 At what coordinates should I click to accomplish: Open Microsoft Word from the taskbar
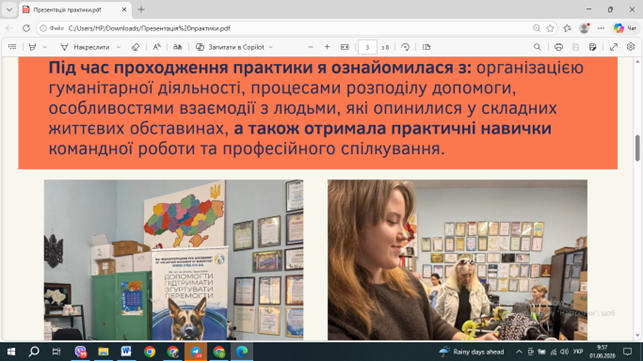coord(126,352)
